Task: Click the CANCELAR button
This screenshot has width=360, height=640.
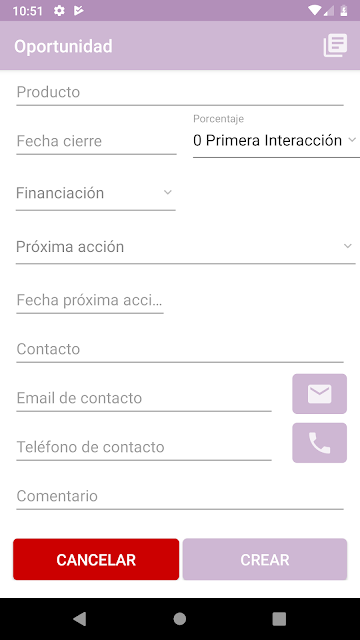Action: point(96,559)
